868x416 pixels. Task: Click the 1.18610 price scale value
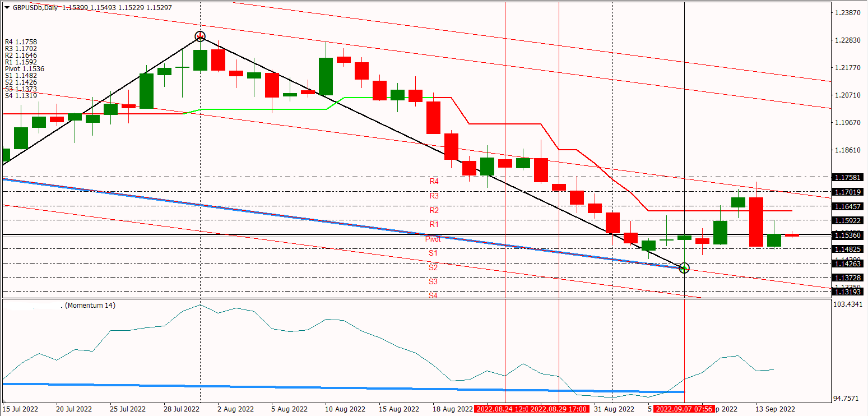848,150
